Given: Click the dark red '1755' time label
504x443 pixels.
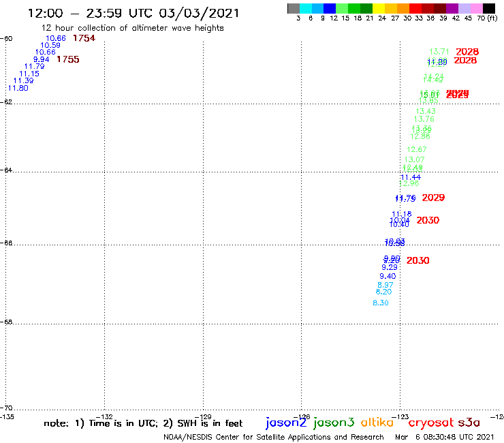Looking at the screenshot, I should pyautogui.click(x=68, y=59).
